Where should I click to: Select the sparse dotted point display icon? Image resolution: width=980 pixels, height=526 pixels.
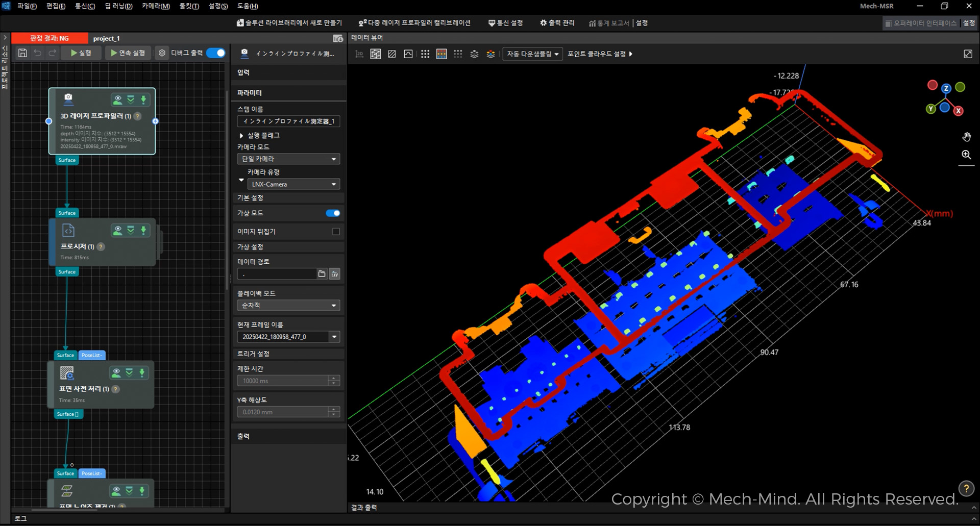click(x=458, y=54)
